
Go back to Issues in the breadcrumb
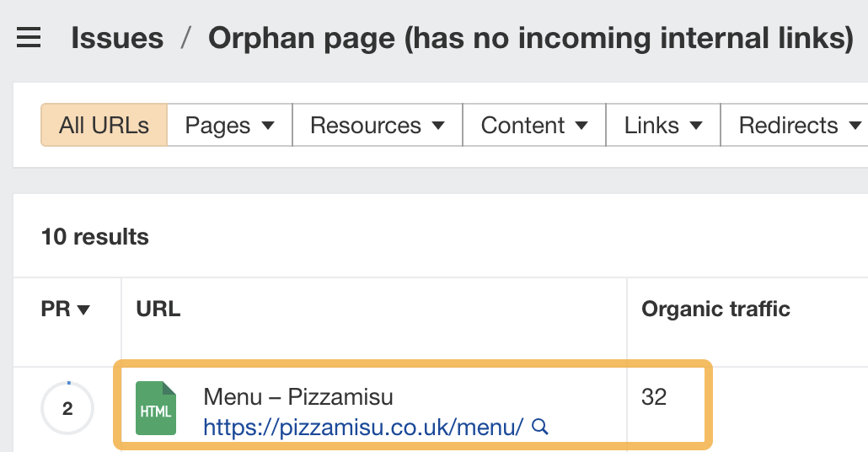(x=117, y=38)
